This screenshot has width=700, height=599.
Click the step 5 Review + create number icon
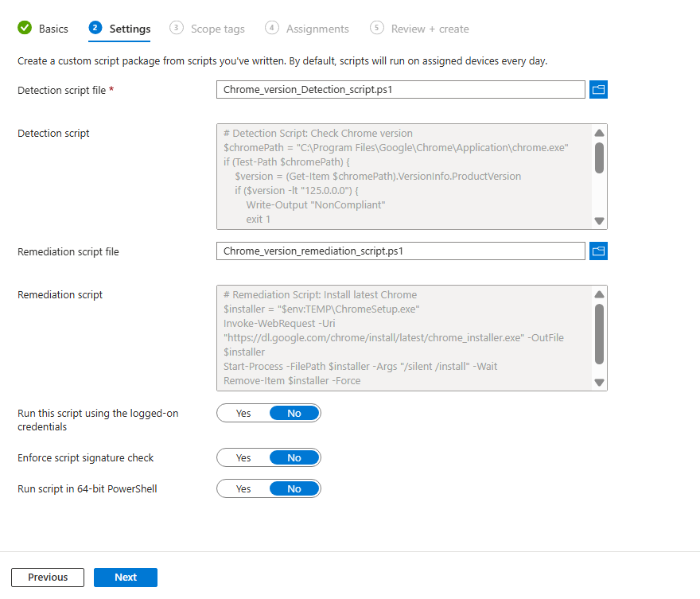(x=377, y=28)
